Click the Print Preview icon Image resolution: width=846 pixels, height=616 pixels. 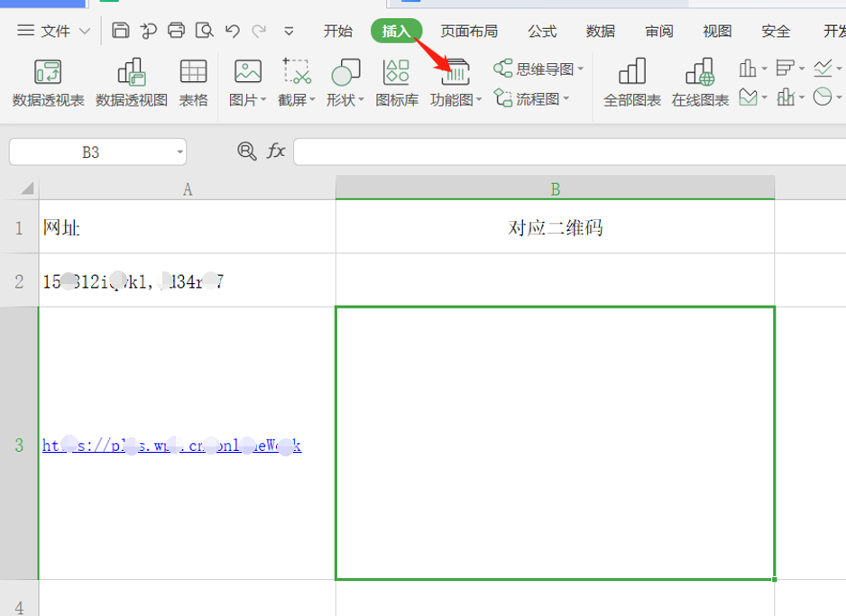(x=205, y=31)
